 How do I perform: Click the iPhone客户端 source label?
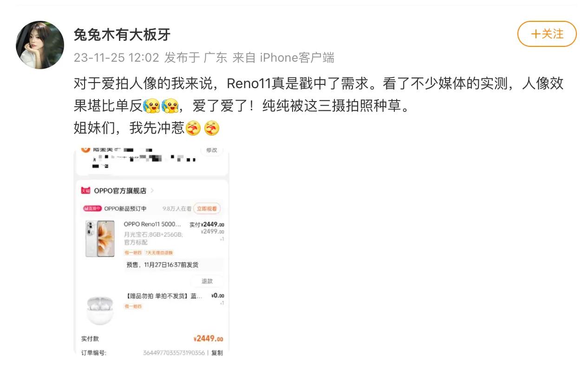297,58
